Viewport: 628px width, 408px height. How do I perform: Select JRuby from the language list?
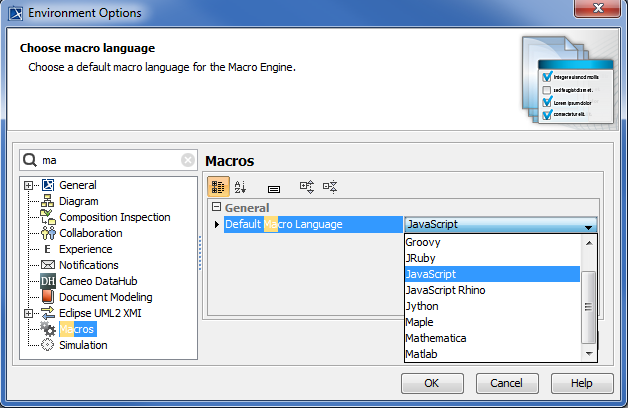pos(492,258)
